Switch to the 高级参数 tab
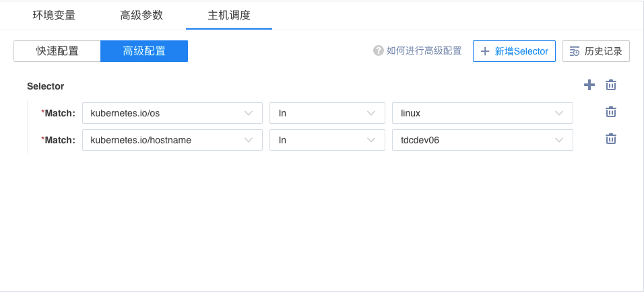This screenshot has height=292, width=644. [141, 15]
